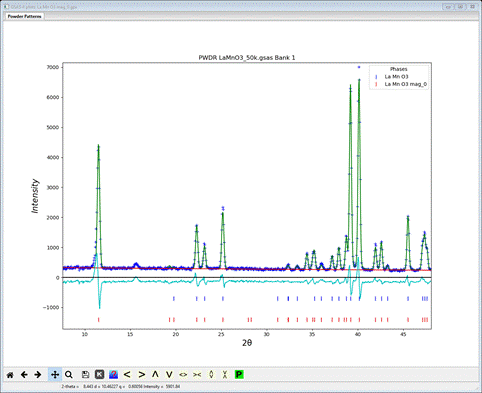The image size is (482, 393).
Task: Click the Phases legend title
Action: point(399,69)
